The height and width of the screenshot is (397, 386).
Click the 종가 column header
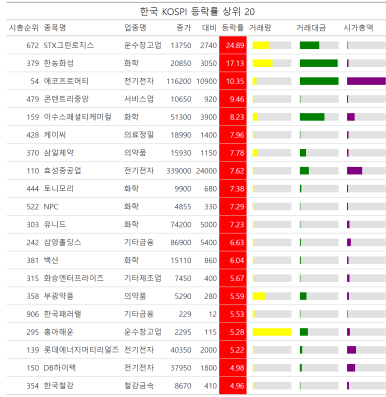[184, 28]
